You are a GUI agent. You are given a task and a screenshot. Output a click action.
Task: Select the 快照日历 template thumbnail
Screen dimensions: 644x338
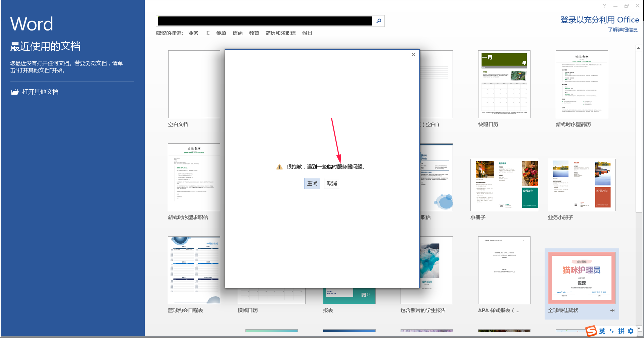pos(504,84)
